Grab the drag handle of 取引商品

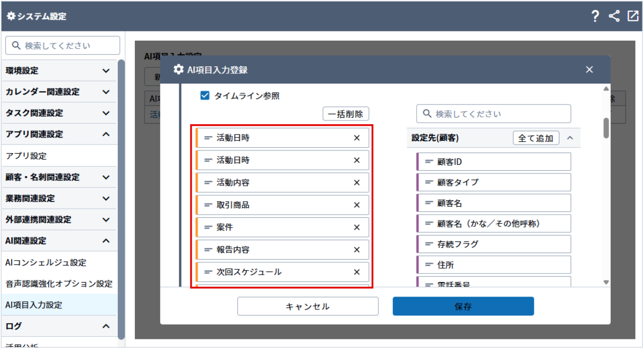tap(208, 205)
